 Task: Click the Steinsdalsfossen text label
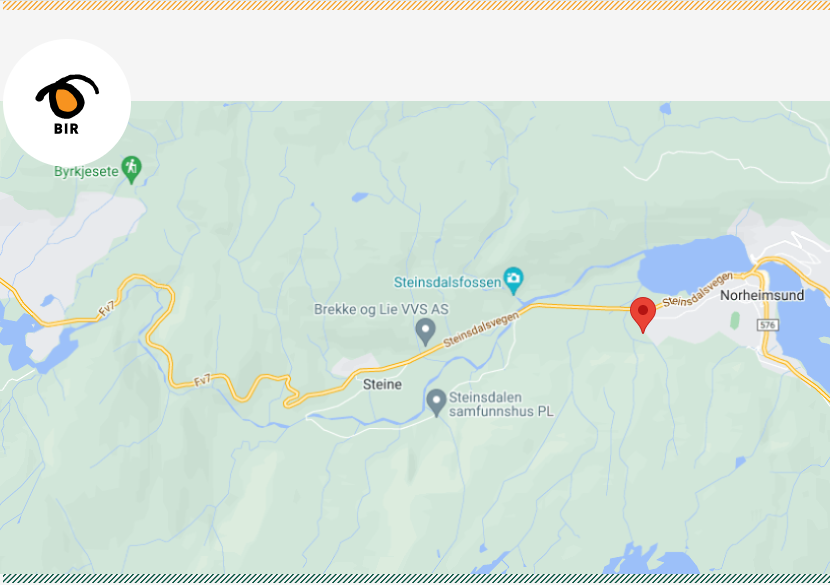pos(447,282)
